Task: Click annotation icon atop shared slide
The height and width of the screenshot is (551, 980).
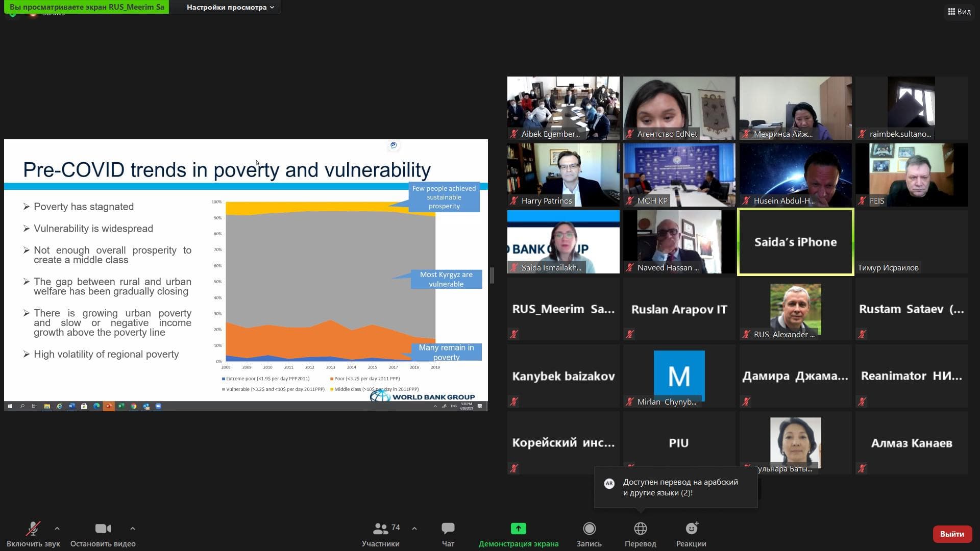Action: (393, 145)
